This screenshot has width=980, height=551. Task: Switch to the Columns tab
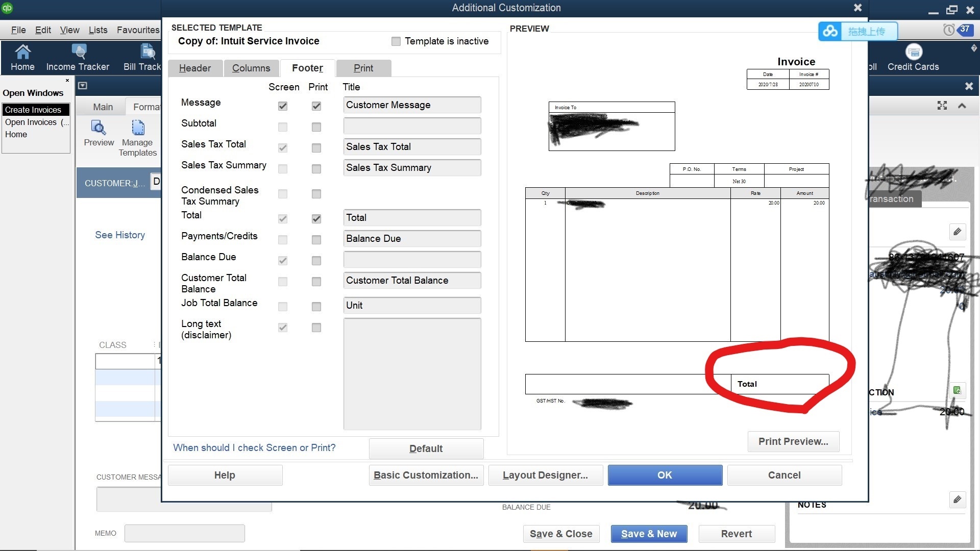click(251, 68)
